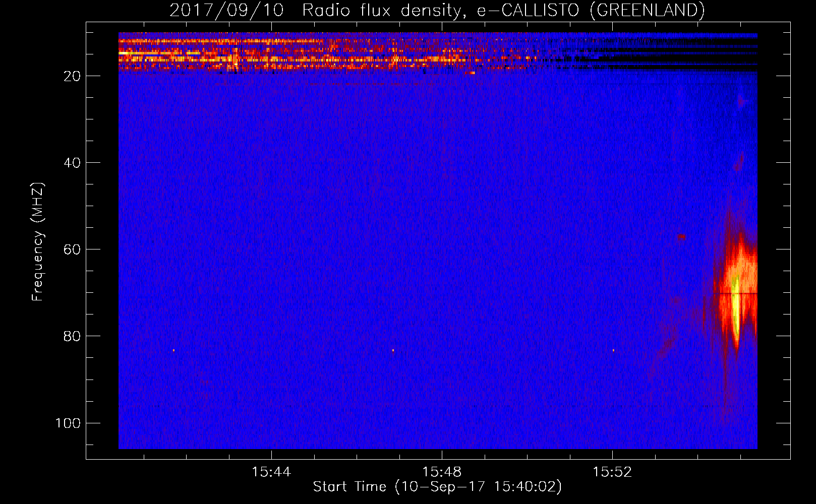
Task: Click the 15:52 time tick label
Action: pyautogui.click(x=612, y=472)
